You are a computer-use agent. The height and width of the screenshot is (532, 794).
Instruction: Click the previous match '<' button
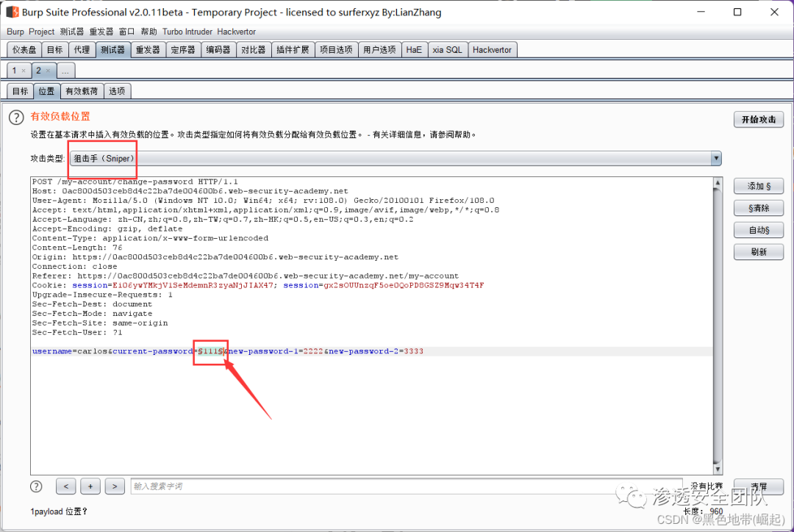66,486
